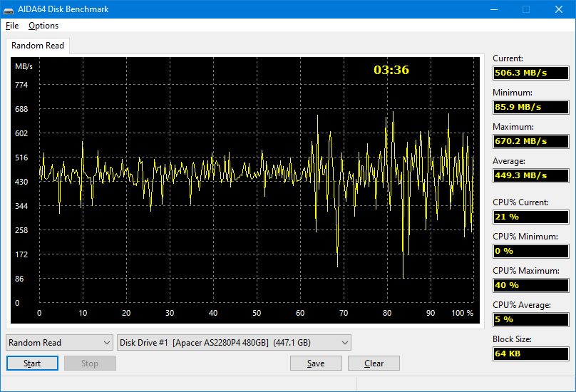This screenshot has width=576, height=392.
Task: Click the 430 y-axis label
Action: click(x=21, y=182)
